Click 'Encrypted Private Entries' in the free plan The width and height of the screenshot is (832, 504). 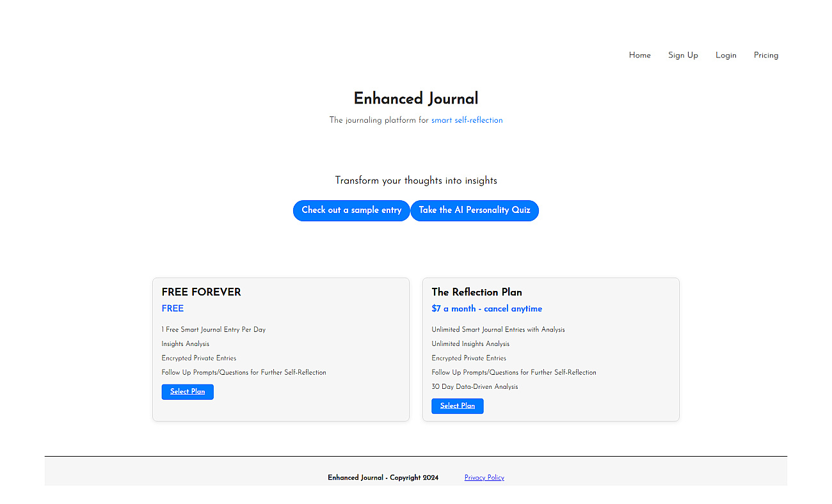point(199,358)
